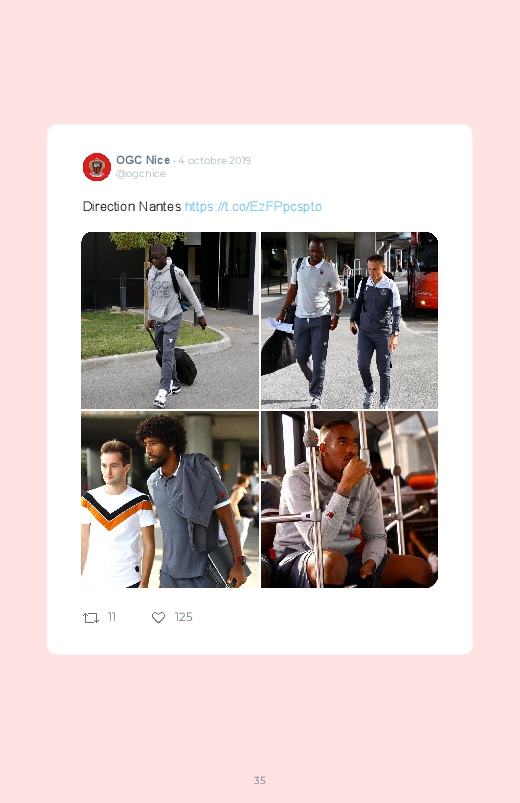Open the bottom-left photo of two men

[x=170, y=499]
